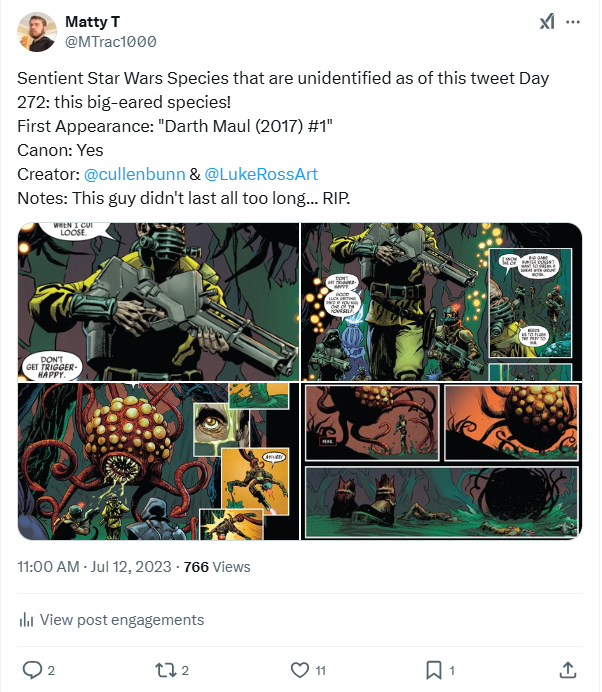The image size is (602, 692).
Task: Click the Matty T display name
Action: (93, 22)
